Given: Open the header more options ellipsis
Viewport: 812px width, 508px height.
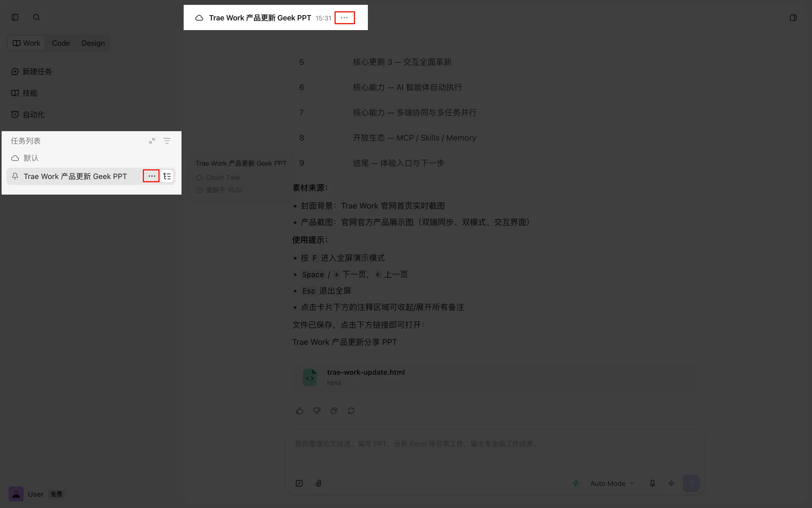Looking at the screenshot, I should click(344, 18).
